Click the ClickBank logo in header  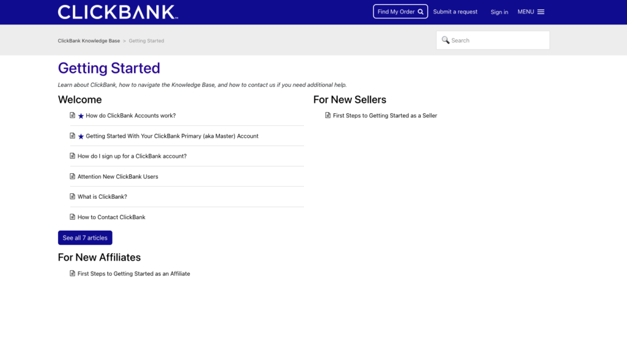click(x=118, y=12)
